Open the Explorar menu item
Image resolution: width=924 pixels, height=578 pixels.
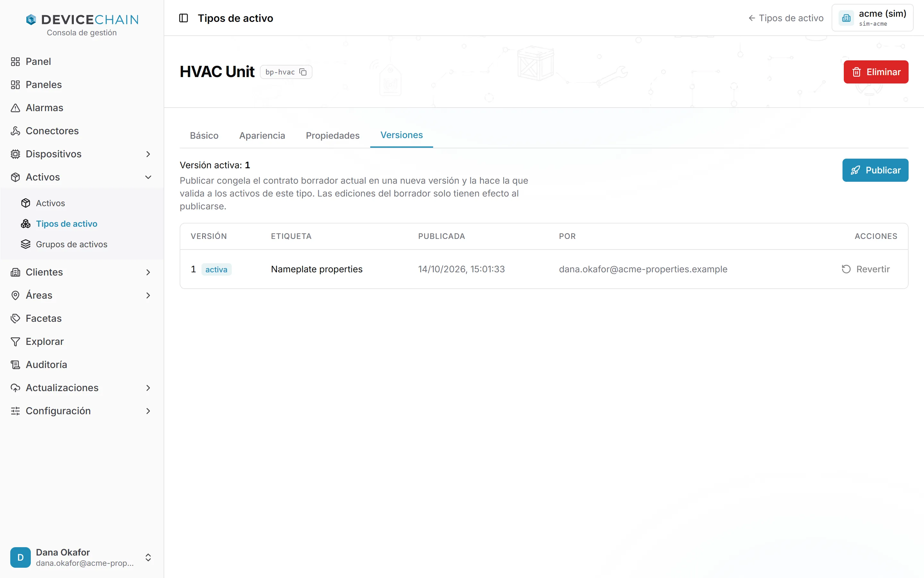(x=82, y=341)
